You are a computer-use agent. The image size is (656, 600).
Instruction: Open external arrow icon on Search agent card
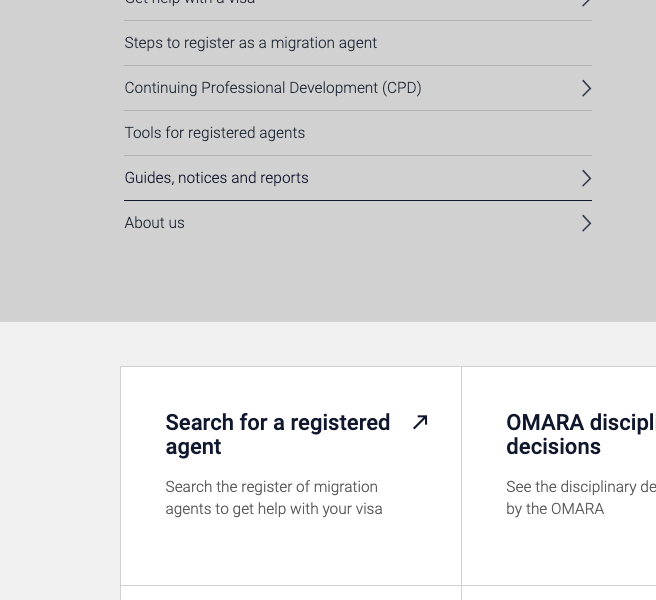tap(420, 422)
